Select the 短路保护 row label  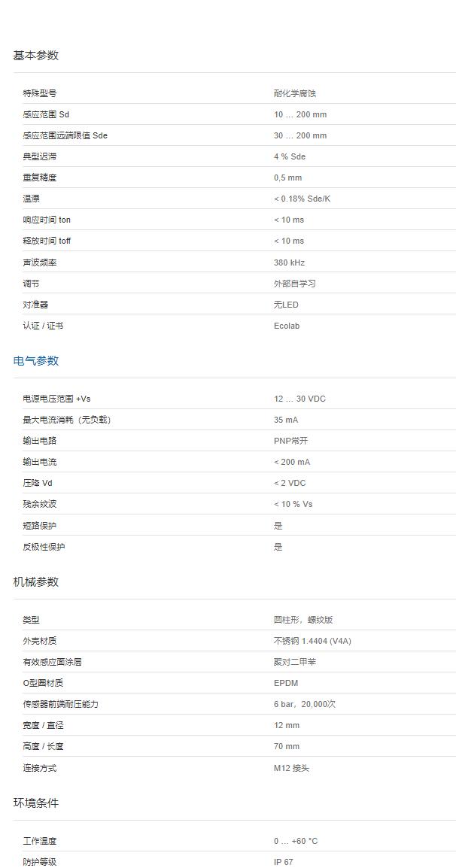coord(39,525)
